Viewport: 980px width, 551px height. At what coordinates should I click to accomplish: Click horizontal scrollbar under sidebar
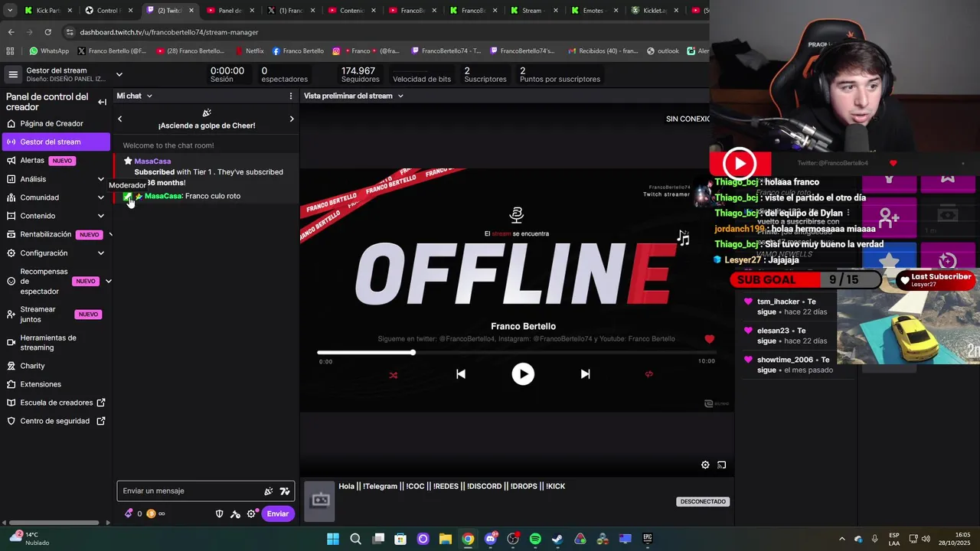(x=53, y=523)
